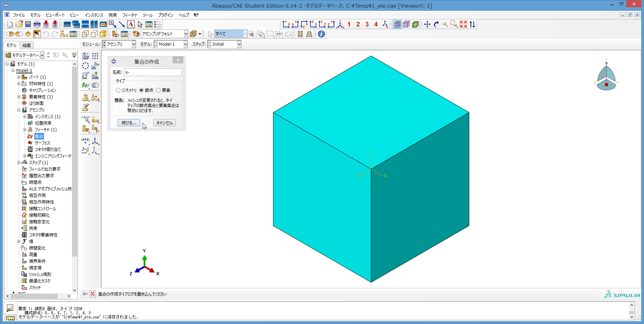Apply the isometric view icon
Image resolution: width=644 pixels, height=324 pixels.
340,24
